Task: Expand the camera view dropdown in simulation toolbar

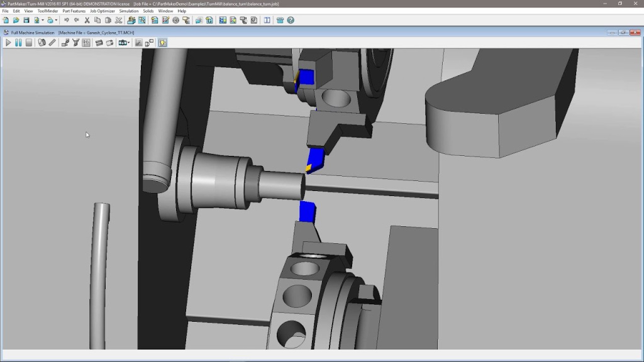Action: pyautogui.click(x=128, y=42)
